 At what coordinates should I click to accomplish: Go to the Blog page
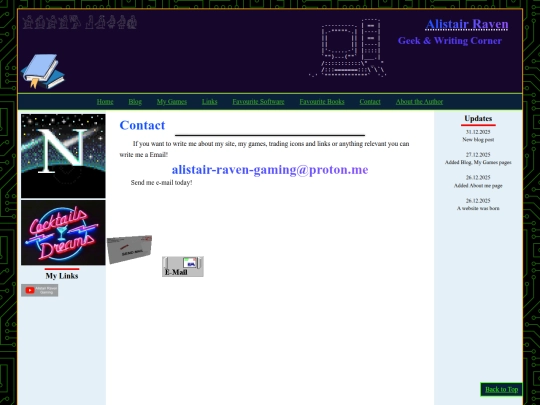pyautogui.click(x=135, y=102)
